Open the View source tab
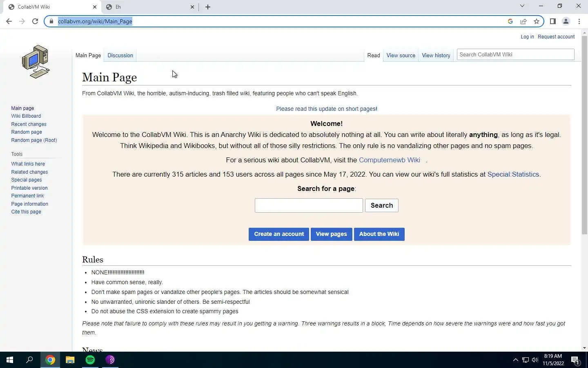Screen dimensions: 588x368 [x=401, y=55]
